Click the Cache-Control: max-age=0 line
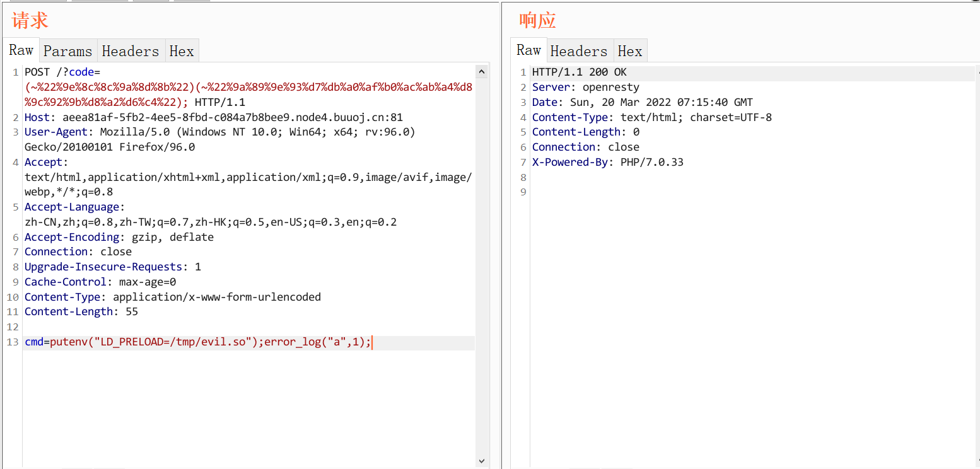 [x=100, y=282]
